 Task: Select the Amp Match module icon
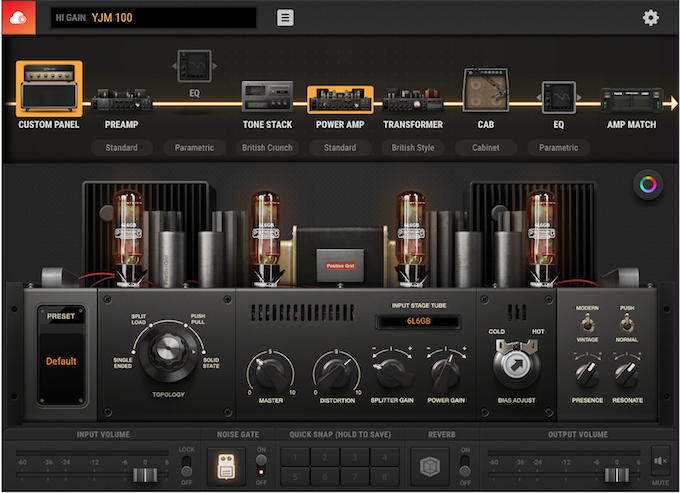click(631, 100)
